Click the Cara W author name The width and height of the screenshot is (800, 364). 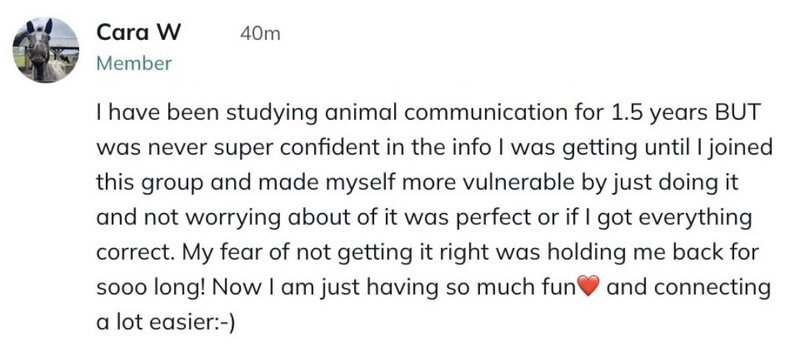point(138,34)
